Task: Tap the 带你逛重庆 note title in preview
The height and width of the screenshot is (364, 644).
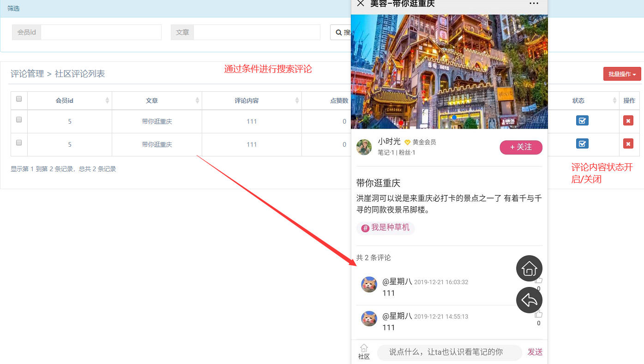Action: pyautogui.click(x=378, y=183)
